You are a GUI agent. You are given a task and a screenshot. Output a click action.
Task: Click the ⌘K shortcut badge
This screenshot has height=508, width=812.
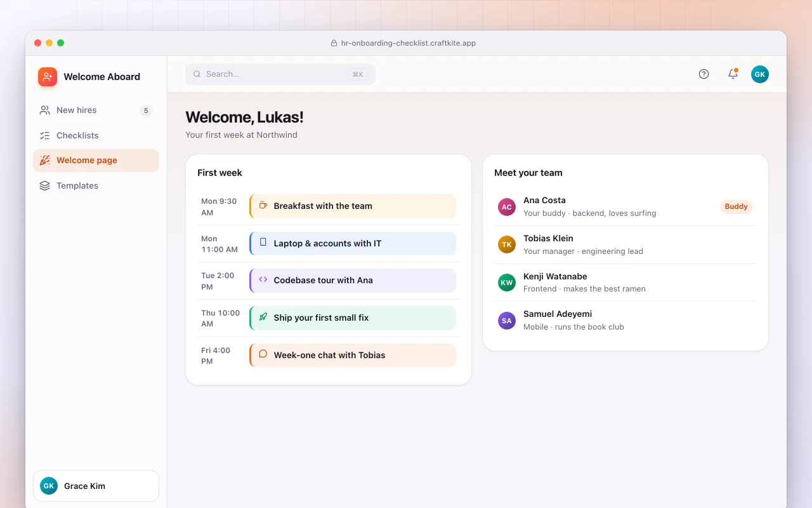(358, 74)
